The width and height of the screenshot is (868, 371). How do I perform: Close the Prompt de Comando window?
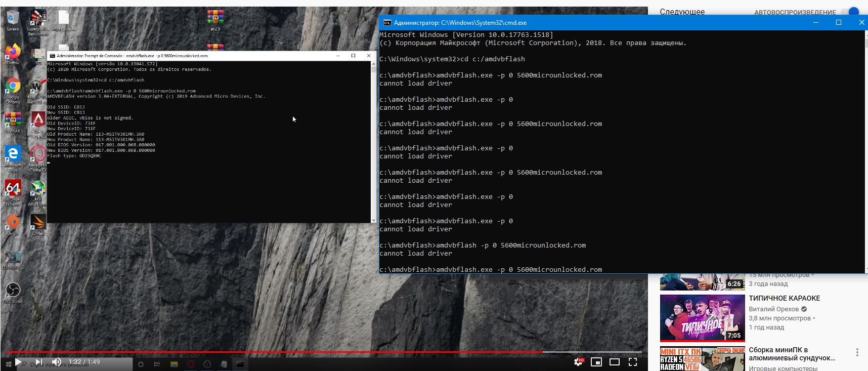tap(369, 56)
